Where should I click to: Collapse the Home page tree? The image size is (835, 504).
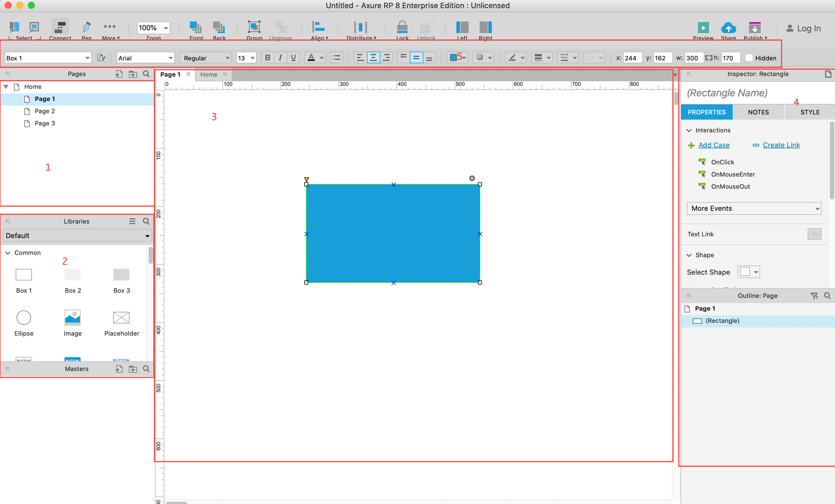[x=6, y=87]
